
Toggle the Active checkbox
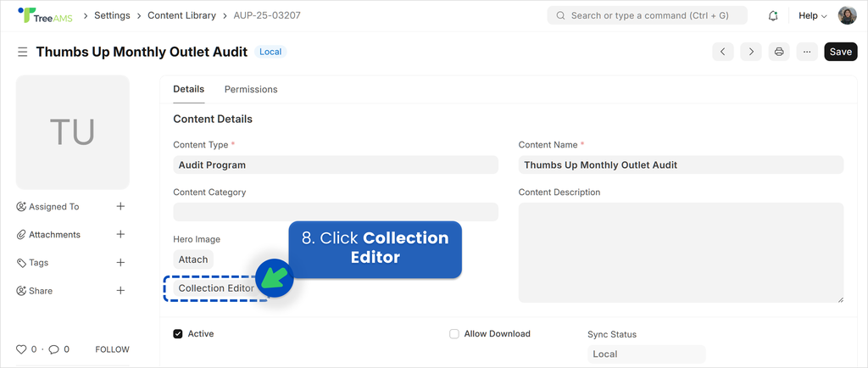pyautogui.click(x=178, y=334)
